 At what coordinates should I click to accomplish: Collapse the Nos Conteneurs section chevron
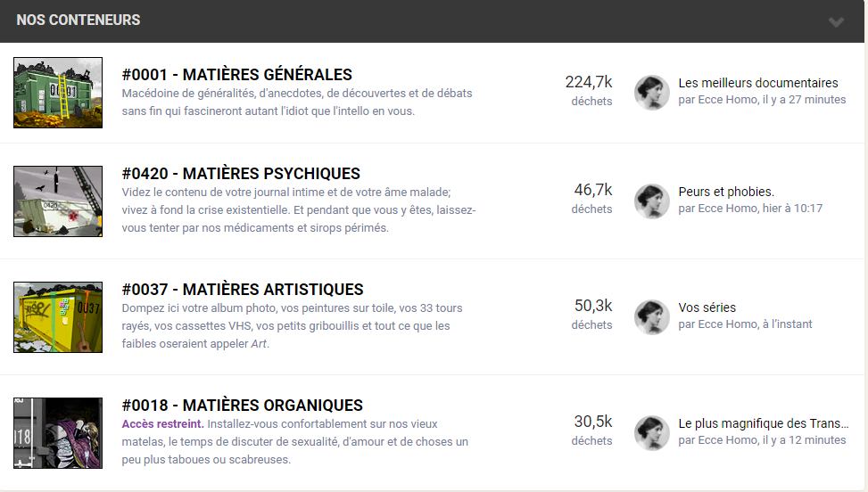[836, 21]
